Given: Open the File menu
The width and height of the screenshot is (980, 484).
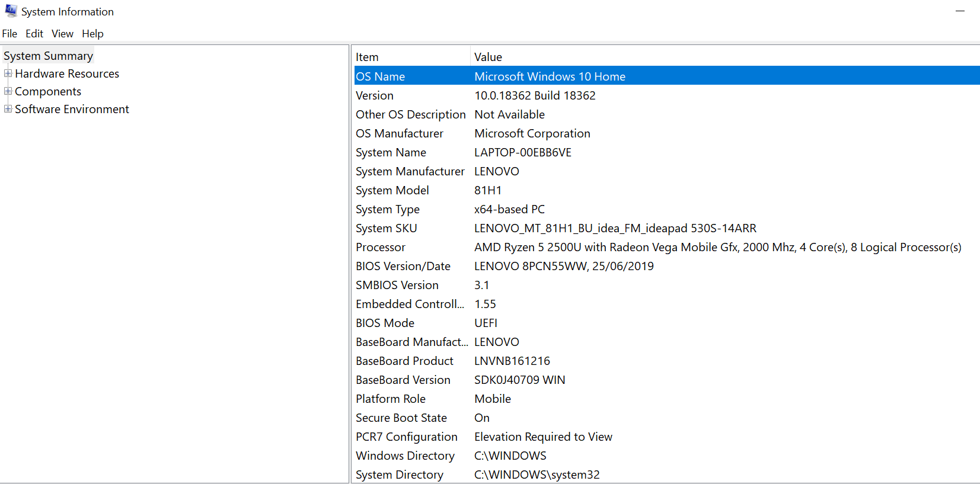Looking at the screenshot, I should coord(9,34).
